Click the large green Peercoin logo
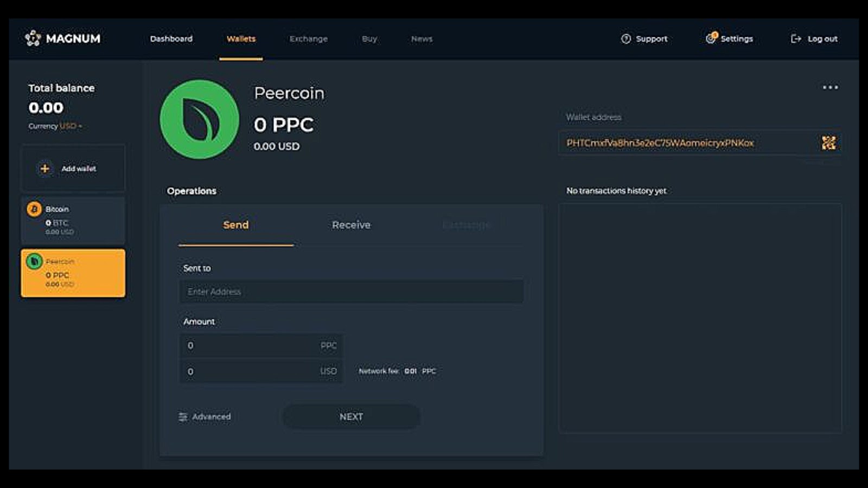Image resolution: width=868 pixels, height=488 pixels. tap(200, 119)
